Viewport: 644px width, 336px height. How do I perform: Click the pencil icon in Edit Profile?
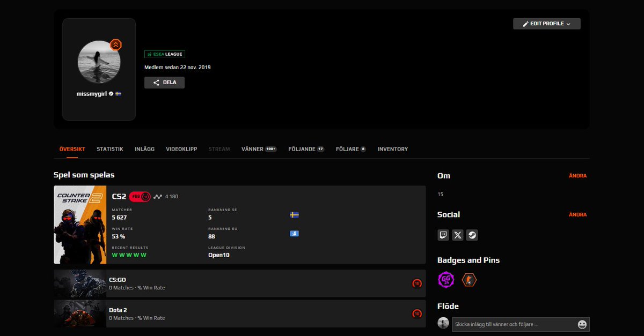pyautogui.click(x=526, y=24)
